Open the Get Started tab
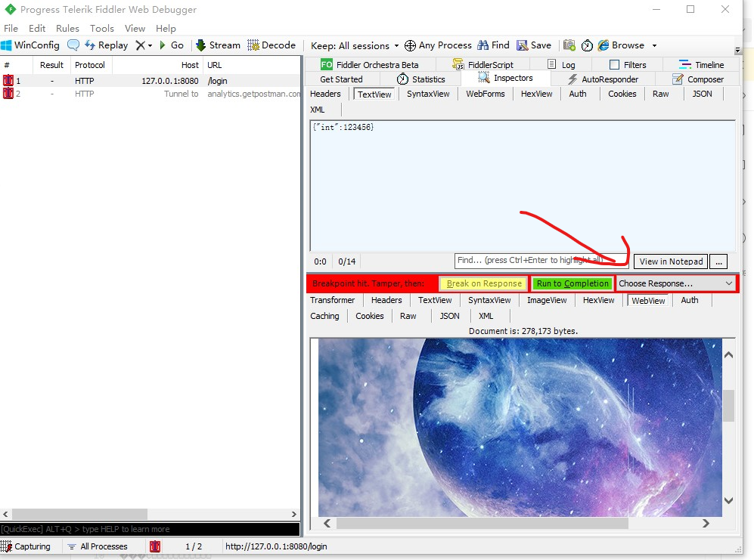 click(341, 79)
